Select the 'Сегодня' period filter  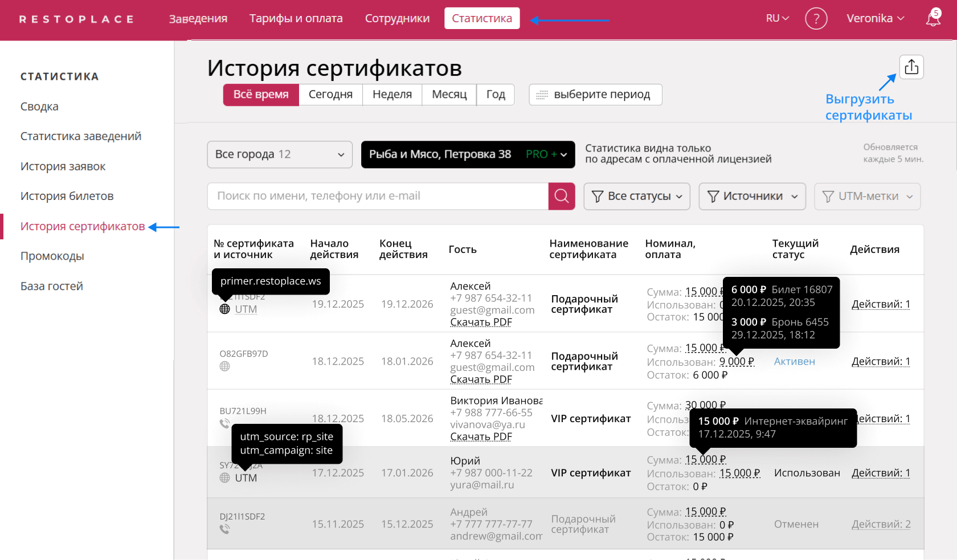[330, 95]
